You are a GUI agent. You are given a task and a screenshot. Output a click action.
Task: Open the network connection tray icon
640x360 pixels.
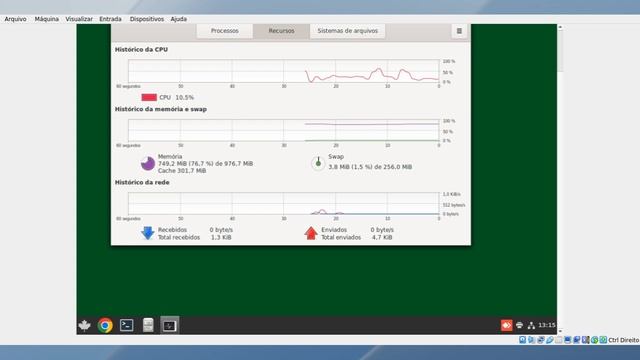[x=531, y=325]
